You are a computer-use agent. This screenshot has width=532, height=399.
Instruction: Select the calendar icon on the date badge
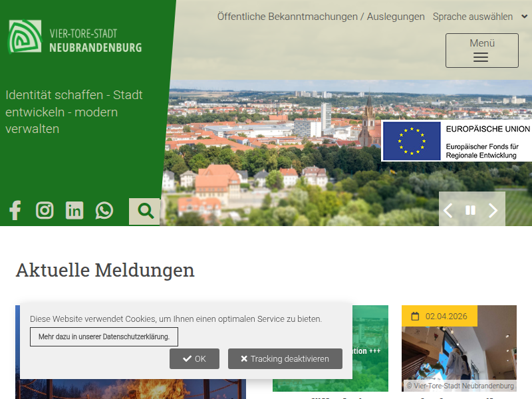(x=416, y=316)
